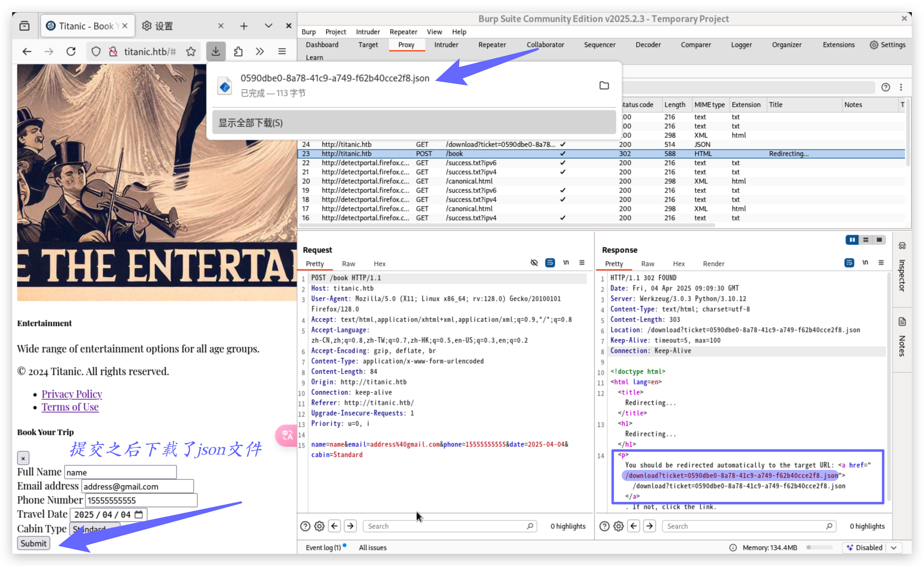924x566 pixels.
Task: Toggle hide non-printable characters eye icon in Request
Action: tap(534, 263)
